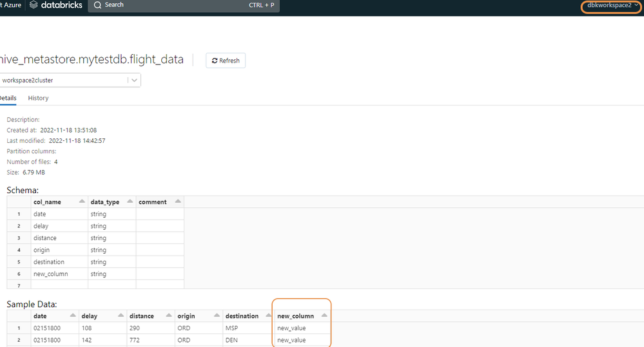The width and height of the screenshot is (644, 347).
Task: Open the dbkworkspace2 workspace dropdown
Action: pyautogui.click(x=612, y=6)
